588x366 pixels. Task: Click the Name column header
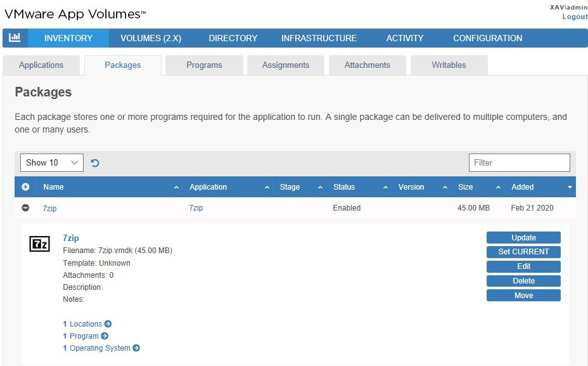[109, 187]
